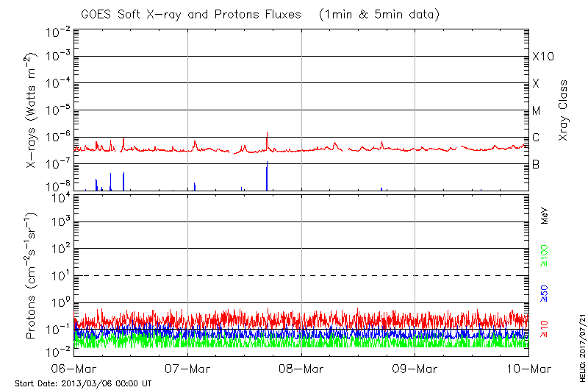Click the 07-Mar date label on the time axis
The image size is (588, 390).
click(x=188, y=369)
